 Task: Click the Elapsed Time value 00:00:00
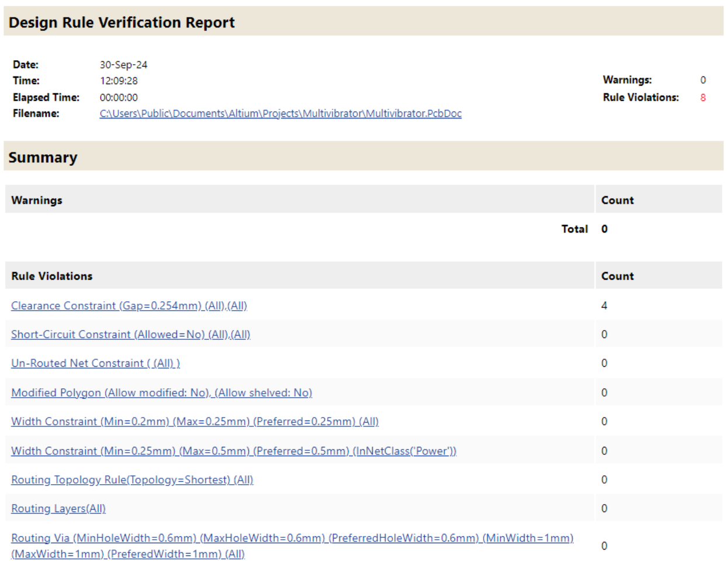[119, 98]
